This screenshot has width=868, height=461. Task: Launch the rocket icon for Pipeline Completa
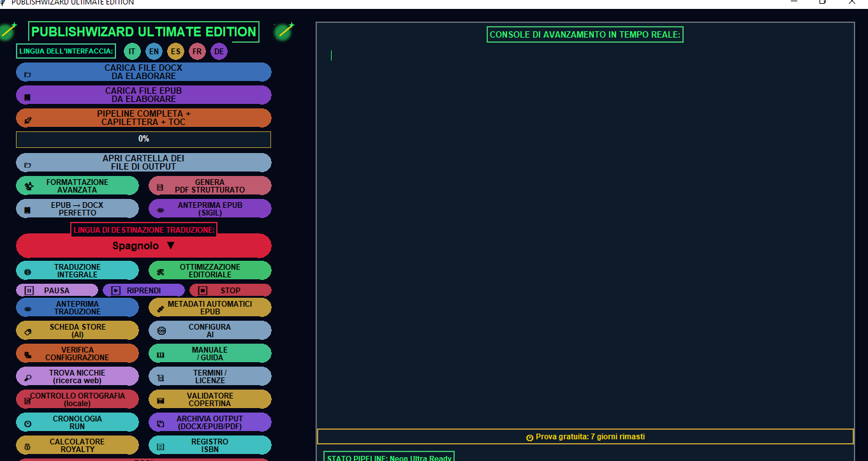(27, 121)
